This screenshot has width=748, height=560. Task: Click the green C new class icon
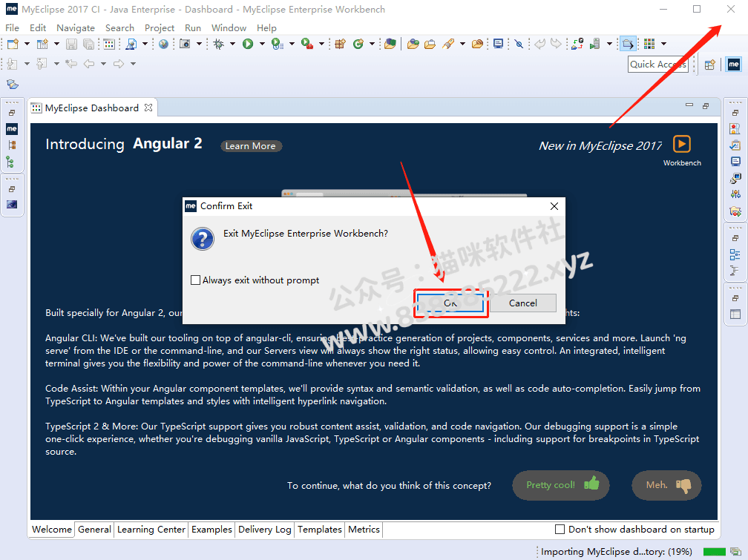tap(358, 45)
